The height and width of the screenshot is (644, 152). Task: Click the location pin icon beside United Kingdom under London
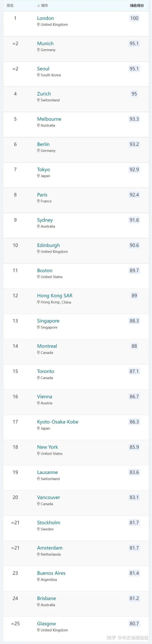coord(38,25)
